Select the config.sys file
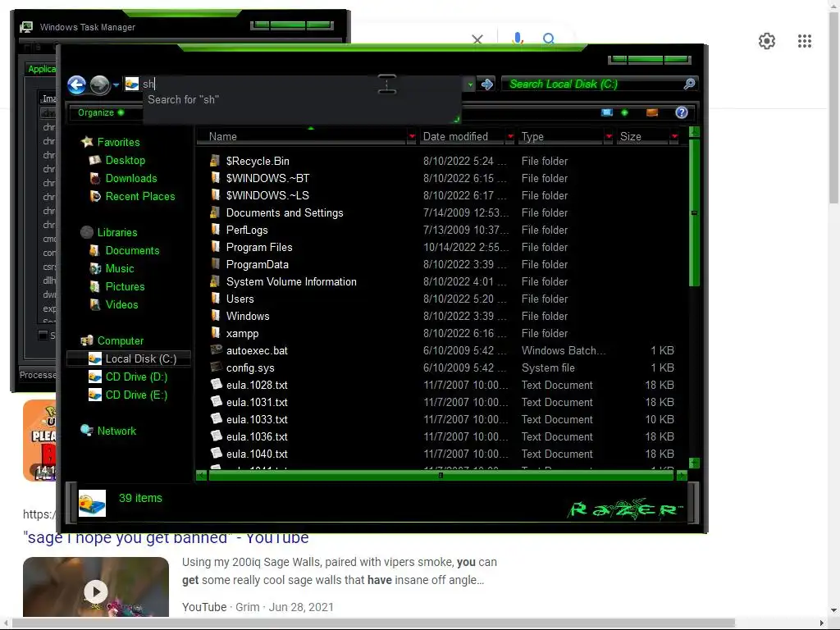840x630 pixels. (249, 367)
